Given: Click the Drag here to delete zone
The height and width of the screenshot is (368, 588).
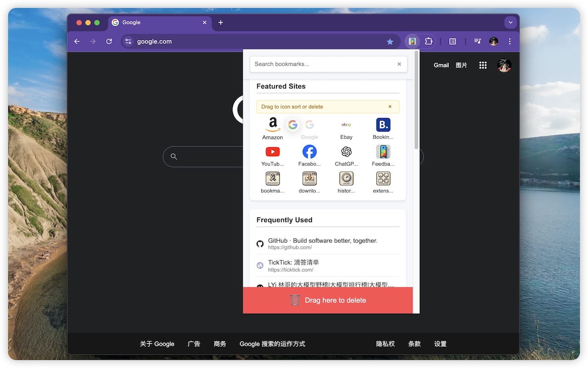Looking at the screenshot, I should (328, 300).
